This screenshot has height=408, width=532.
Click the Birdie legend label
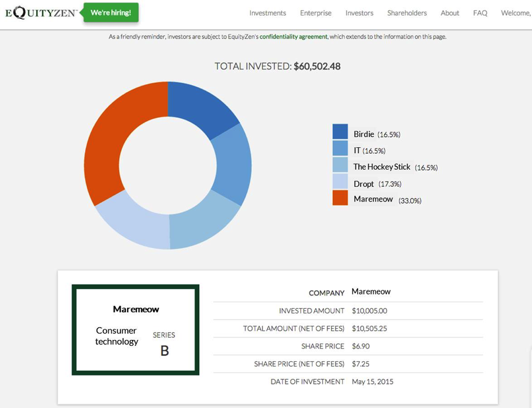pyautogui.click(x=364, y=134)
